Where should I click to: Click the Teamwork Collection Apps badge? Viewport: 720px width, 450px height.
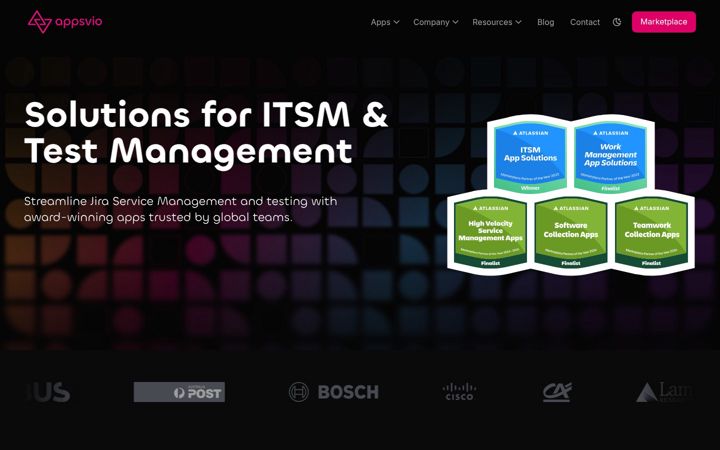click(x=652, y=232)
